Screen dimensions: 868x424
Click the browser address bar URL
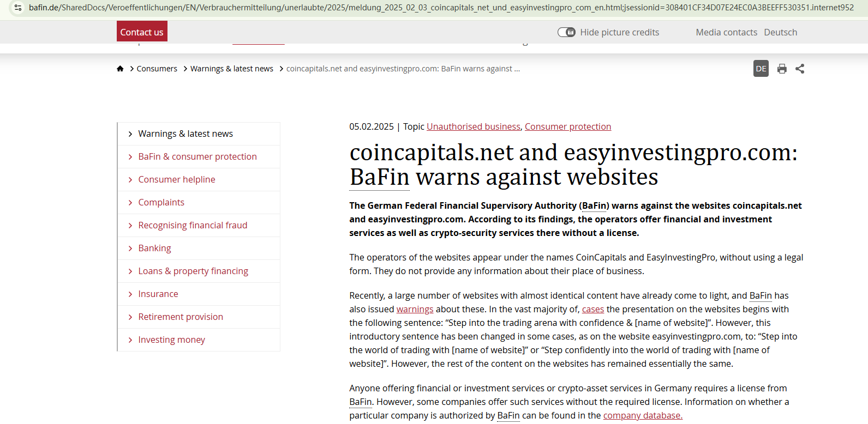click(x=441, y=8)
